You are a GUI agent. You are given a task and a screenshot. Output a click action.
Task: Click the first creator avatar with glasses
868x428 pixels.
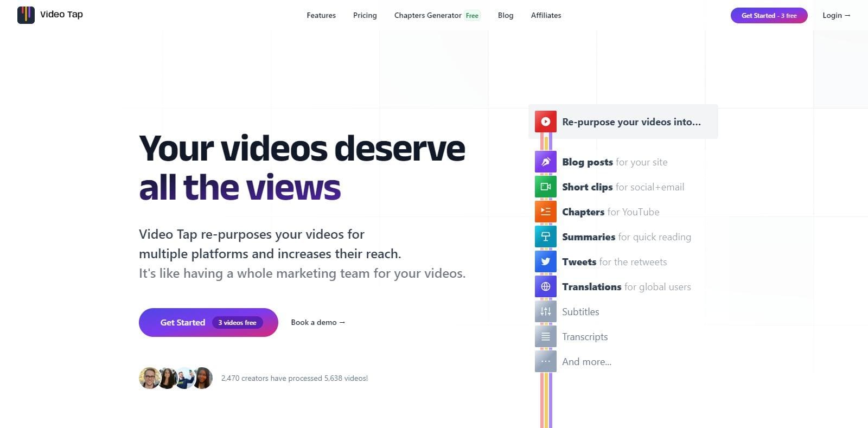(x=149, y=378)
